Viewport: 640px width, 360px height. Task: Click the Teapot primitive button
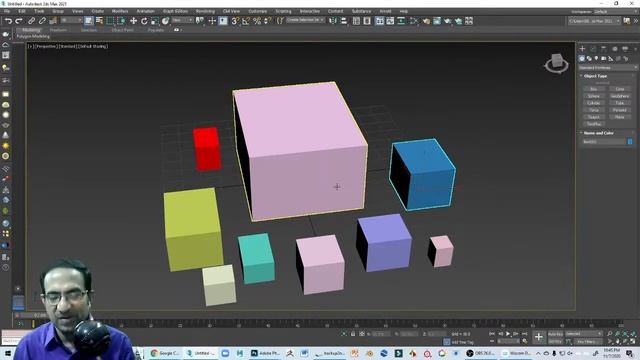coord(594,117)
